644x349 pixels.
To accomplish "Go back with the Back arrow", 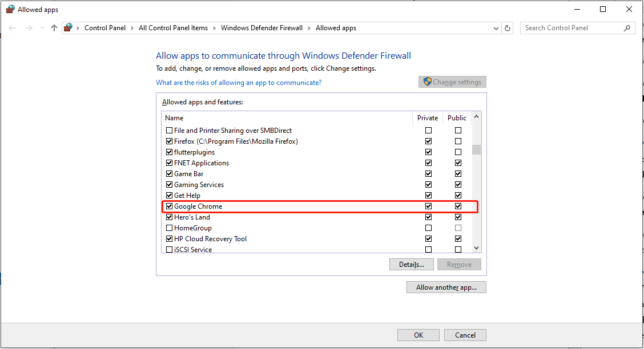I will click(x=13, y=28).
